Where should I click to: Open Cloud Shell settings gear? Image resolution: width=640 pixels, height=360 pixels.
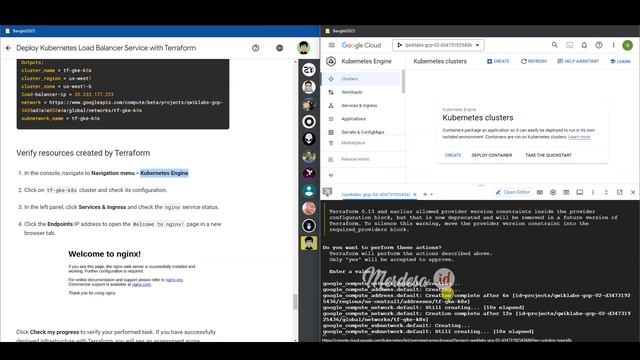(x=553, y=192)
